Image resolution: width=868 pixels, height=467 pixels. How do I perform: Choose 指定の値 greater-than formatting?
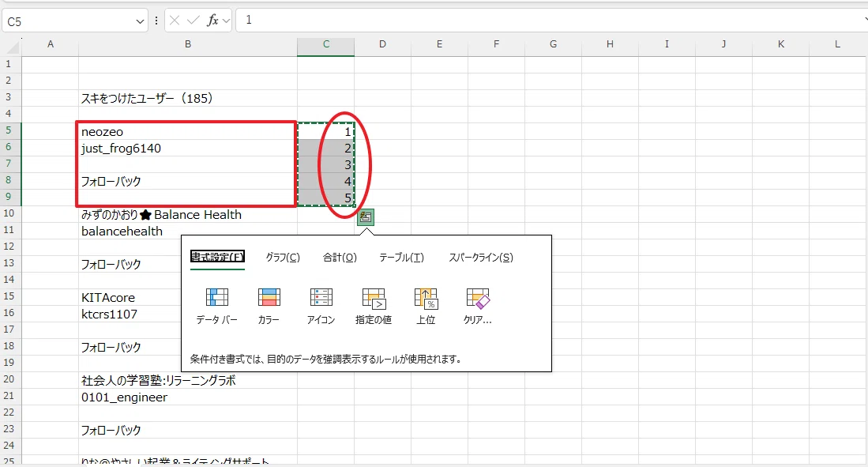pyautogui.click(x=374, y=306)
